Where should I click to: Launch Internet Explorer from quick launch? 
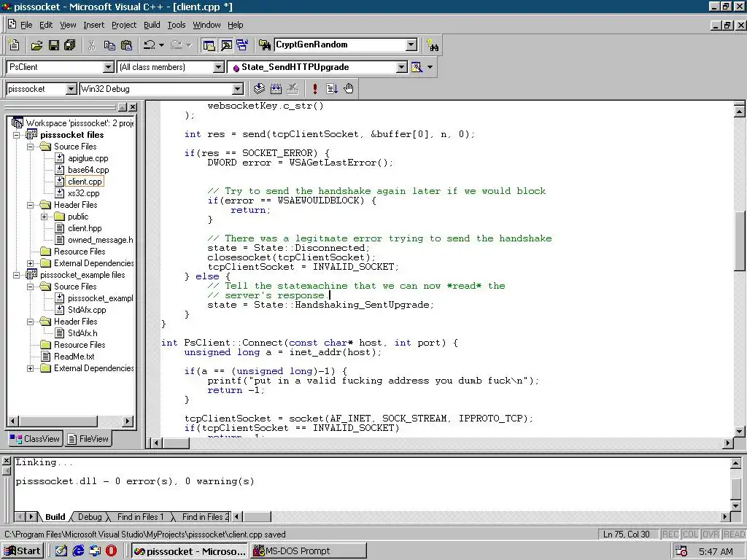77,551
